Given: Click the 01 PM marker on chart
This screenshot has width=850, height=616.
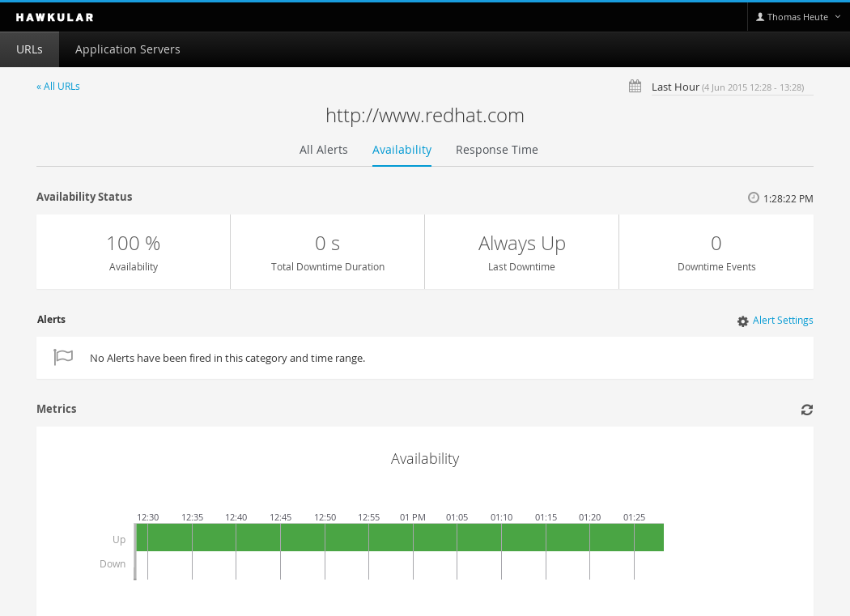Looking at the screenshot, I should pyautogui.click(x=413, y=517).
